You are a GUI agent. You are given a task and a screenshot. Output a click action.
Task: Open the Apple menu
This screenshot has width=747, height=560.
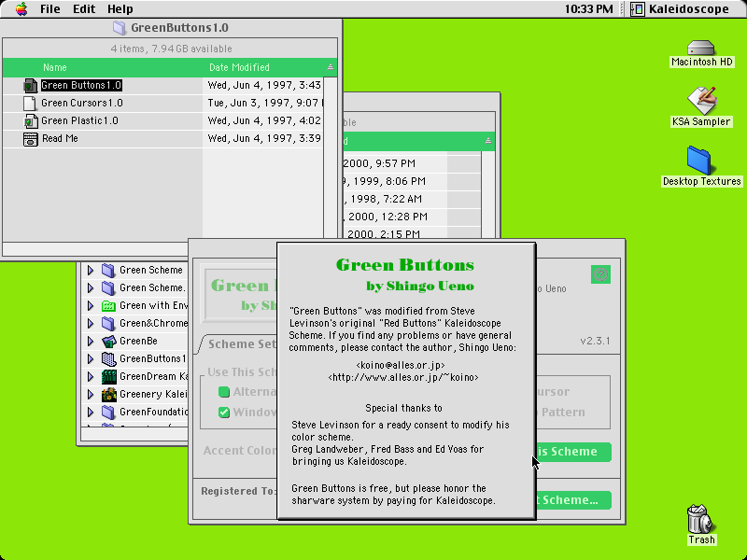21,9
